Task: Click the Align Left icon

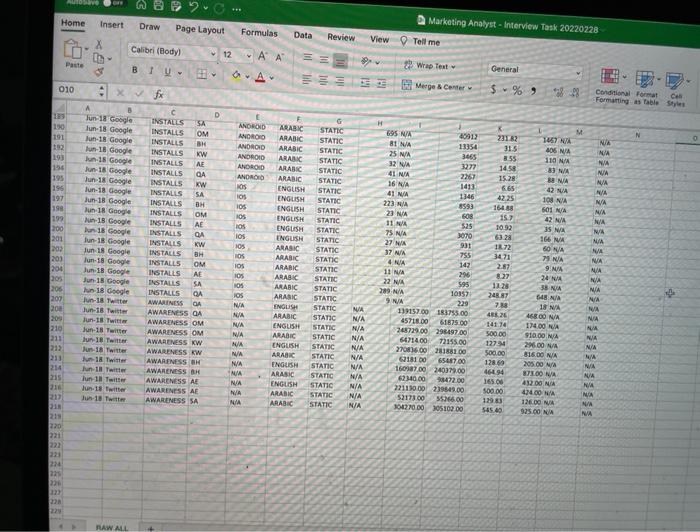Action: pyautogui.click(x=306, y=80)
